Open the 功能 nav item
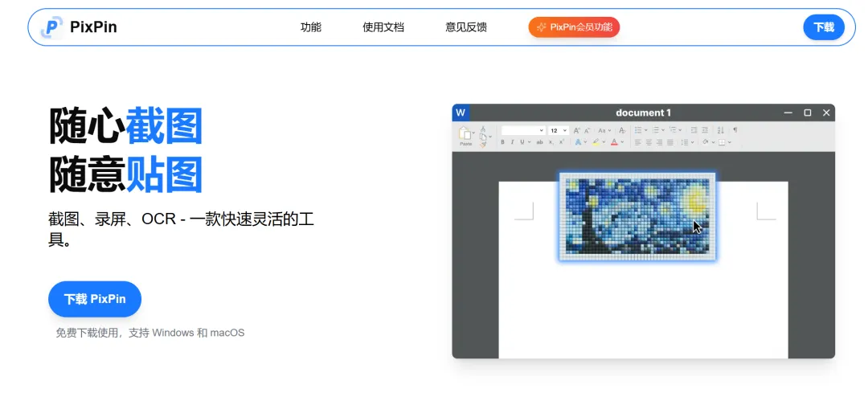Viewport: 868px width, 397px height. (310, 27)
